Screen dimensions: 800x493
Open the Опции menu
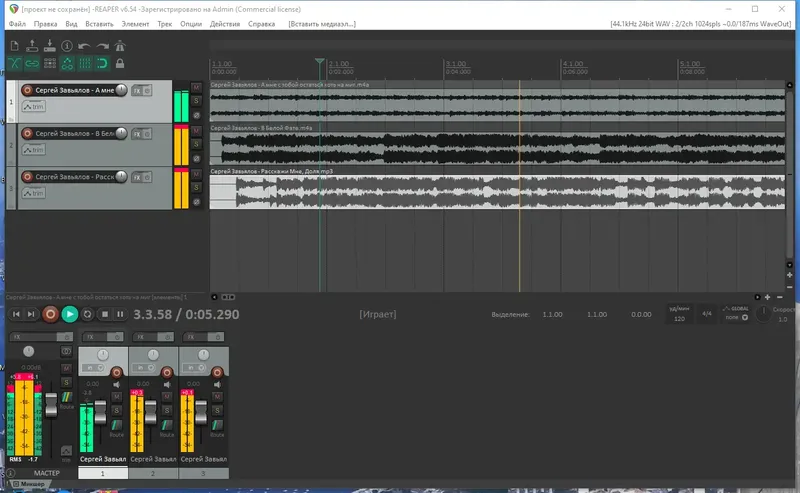(x=191, y=24)
